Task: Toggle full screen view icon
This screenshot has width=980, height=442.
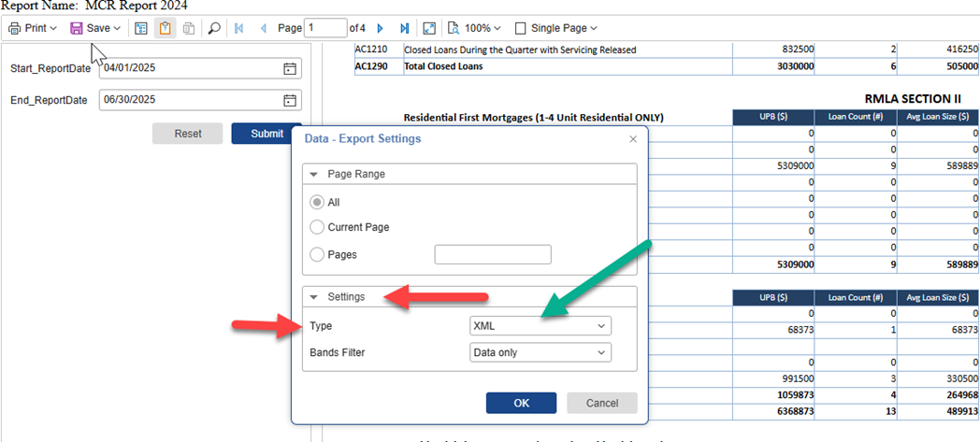Action: point(429,28)
